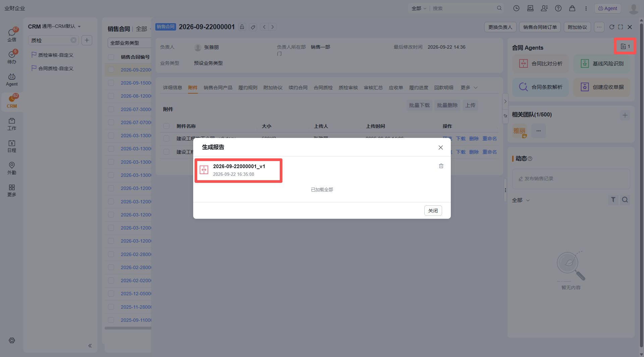Open the 外勤 location sidebar icon

coord(12,168)
